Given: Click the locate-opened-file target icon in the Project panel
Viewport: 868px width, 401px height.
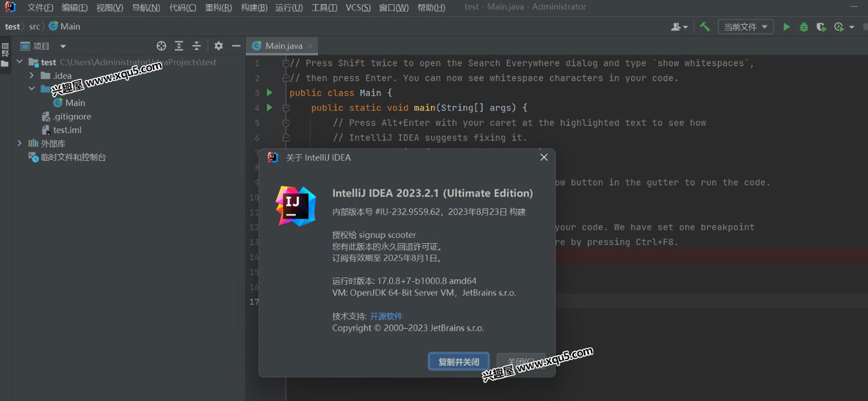Looking at the screenshot, I should coord(161,46).
